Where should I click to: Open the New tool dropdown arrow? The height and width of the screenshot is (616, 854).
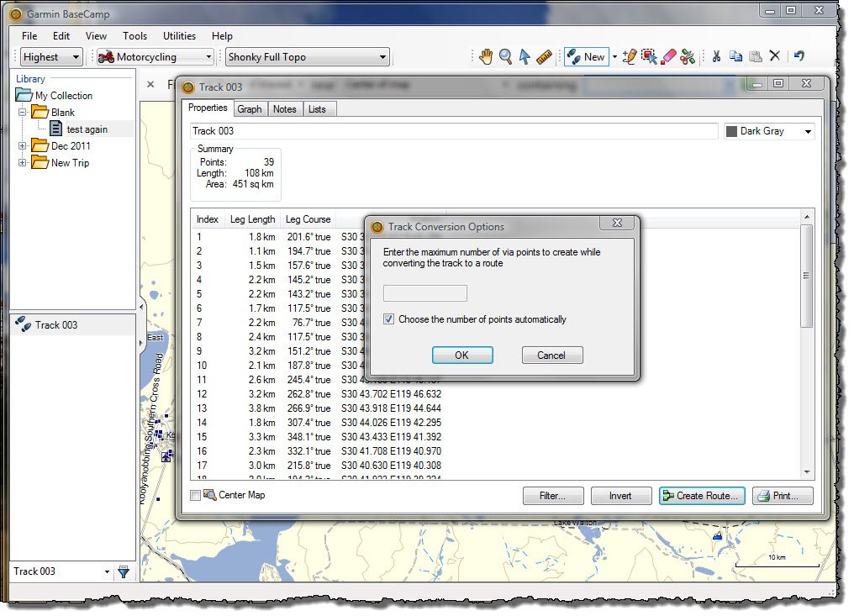point(615,56)
